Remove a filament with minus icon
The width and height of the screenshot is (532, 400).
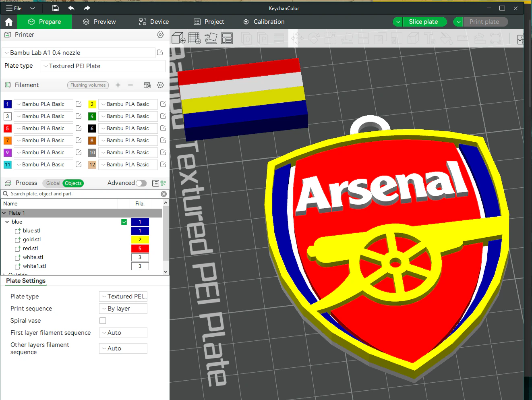tap(130, 85)
